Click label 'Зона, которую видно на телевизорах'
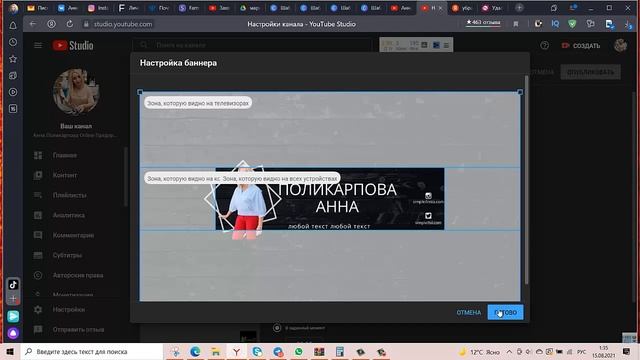 pyautogui.click(x=198, y=103)
